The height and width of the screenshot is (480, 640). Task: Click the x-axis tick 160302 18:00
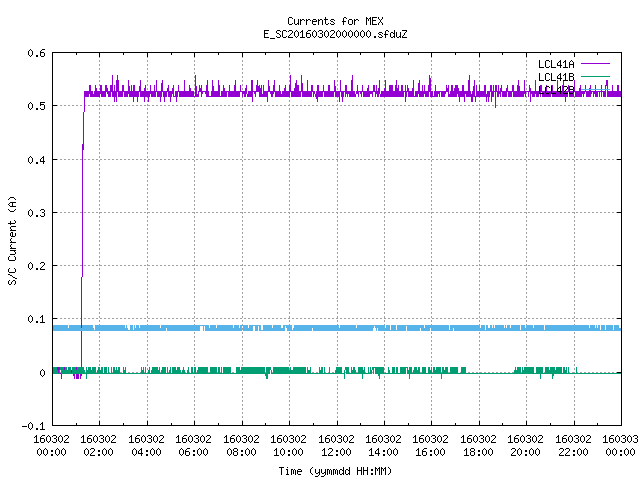pyautogui.click(x=478, y=446)
